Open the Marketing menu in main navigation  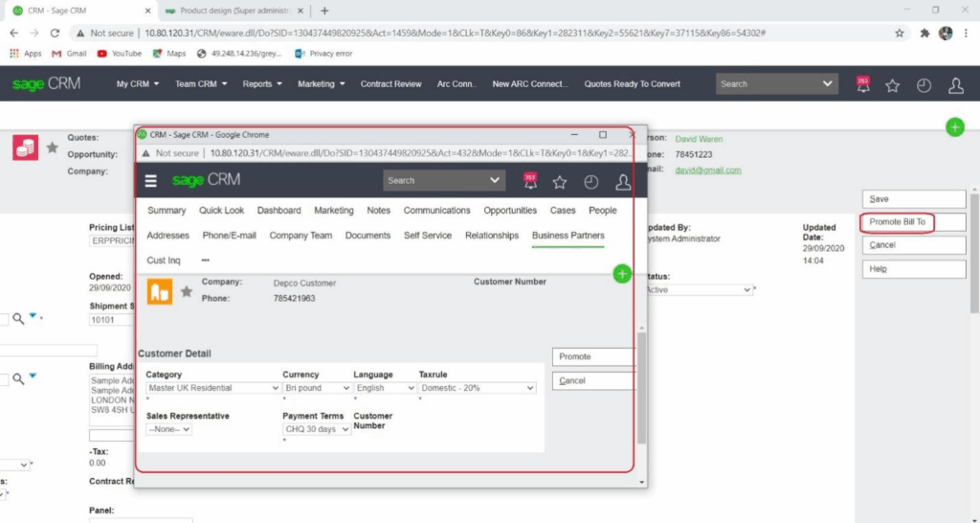tap(321, 84)
